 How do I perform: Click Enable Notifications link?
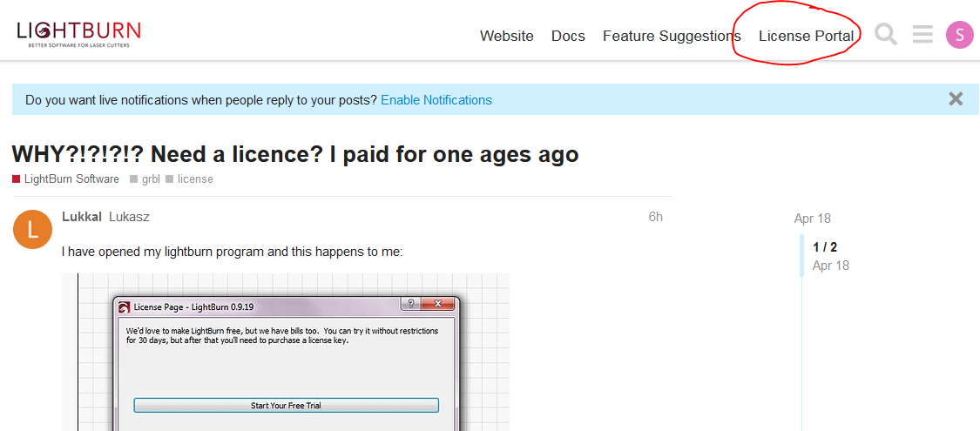click(x=436, y=100)
